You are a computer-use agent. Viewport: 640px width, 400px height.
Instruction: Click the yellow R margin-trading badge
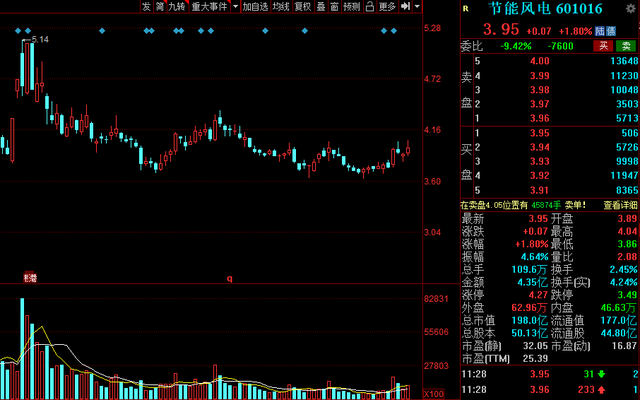pyautogui.click(x=466, y=9)
